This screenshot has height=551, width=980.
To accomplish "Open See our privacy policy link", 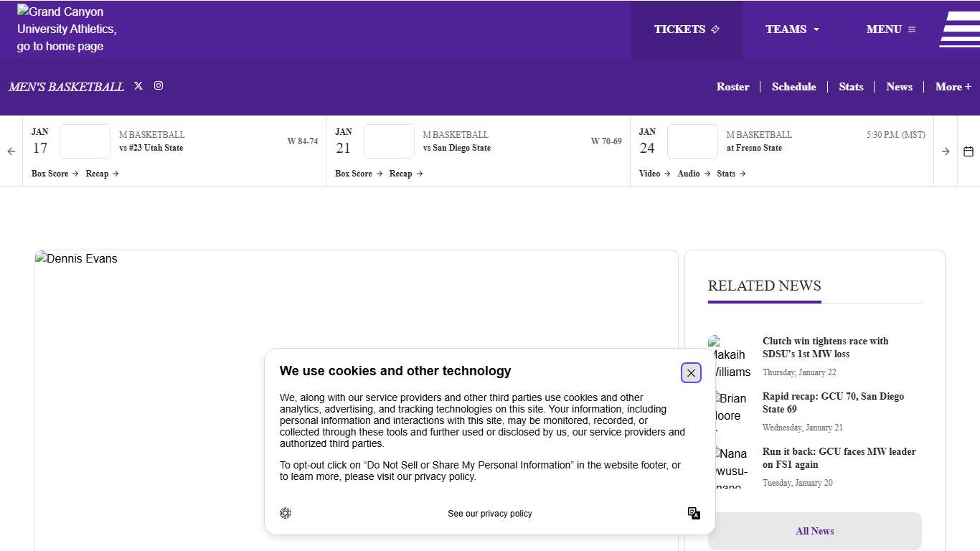I will (490, 514).
